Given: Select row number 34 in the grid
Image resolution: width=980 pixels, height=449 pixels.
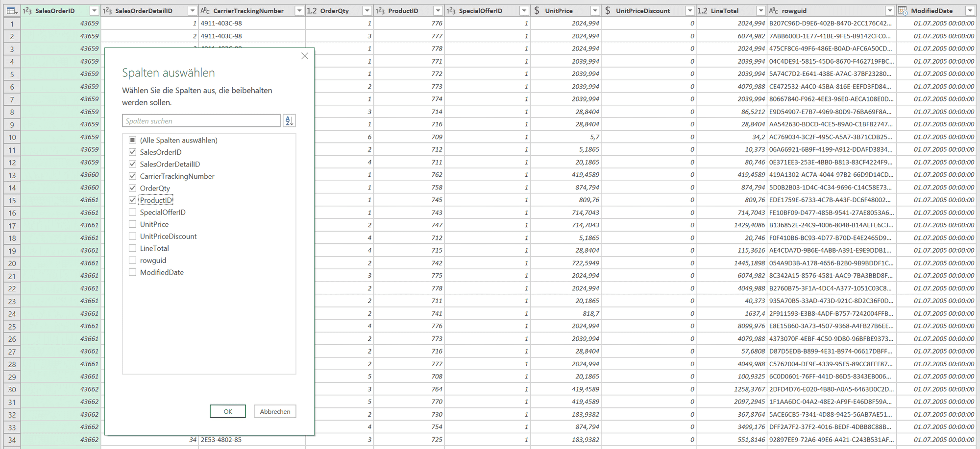Looking at the screenshot, I should click(12, 440).
